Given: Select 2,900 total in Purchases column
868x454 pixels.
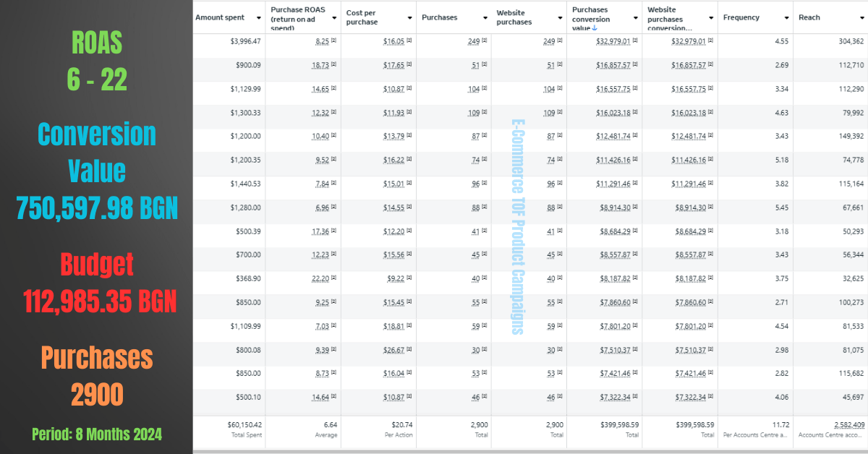Looking at the screenshot, I should point(480,424).
